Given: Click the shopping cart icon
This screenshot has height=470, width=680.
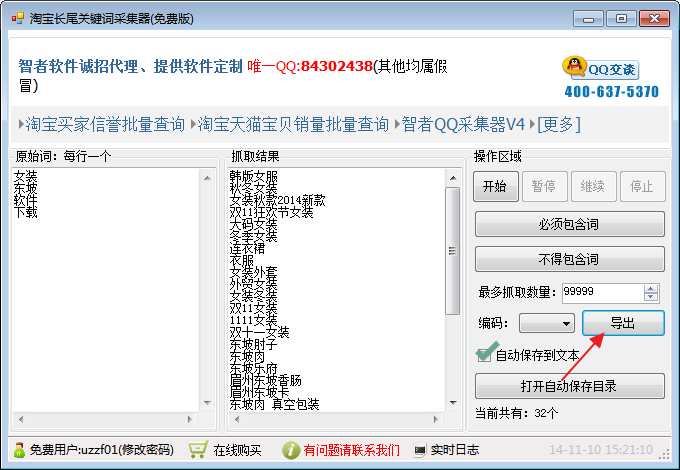Looking at the screenshot, I should point(198,450).
